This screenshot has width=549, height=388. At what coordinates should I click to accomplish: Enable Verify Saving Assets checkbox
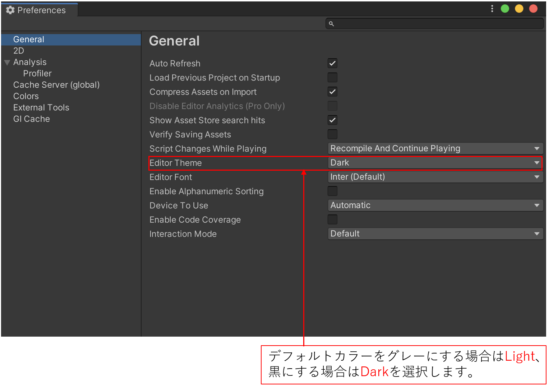(332, 134)
